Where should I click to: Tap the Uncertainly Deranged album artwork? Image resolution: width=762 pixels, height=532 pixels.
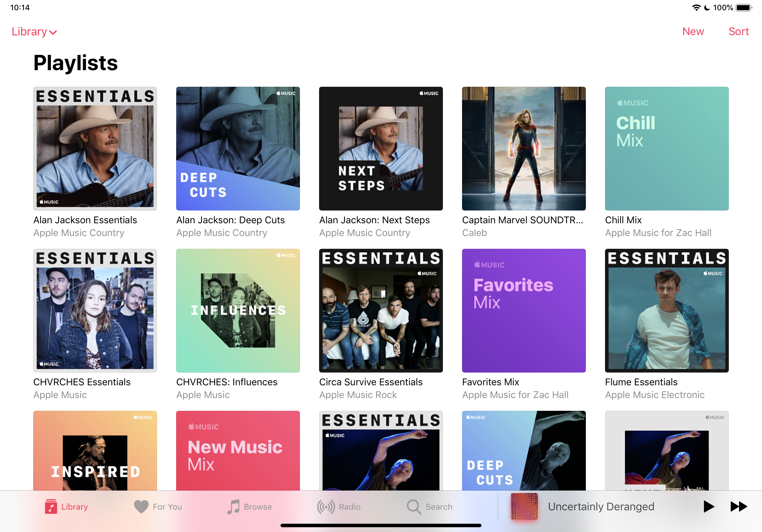[x=523, y=506]
